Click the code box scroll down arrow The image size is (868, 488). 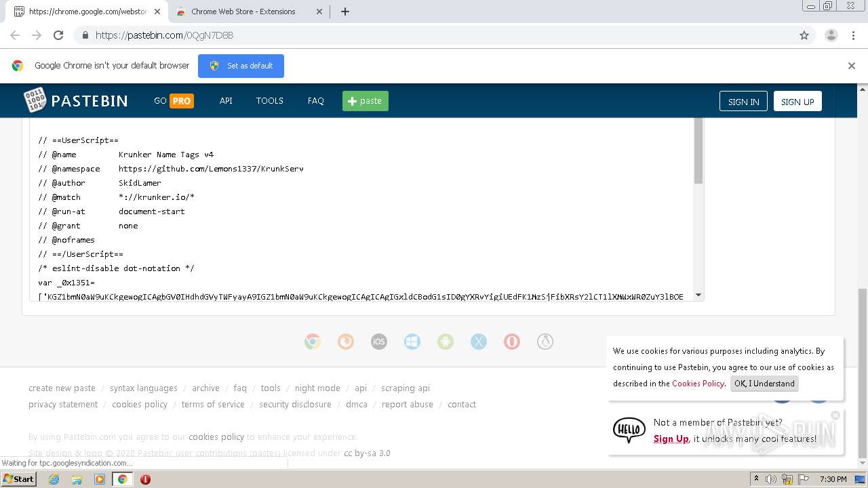698,296
